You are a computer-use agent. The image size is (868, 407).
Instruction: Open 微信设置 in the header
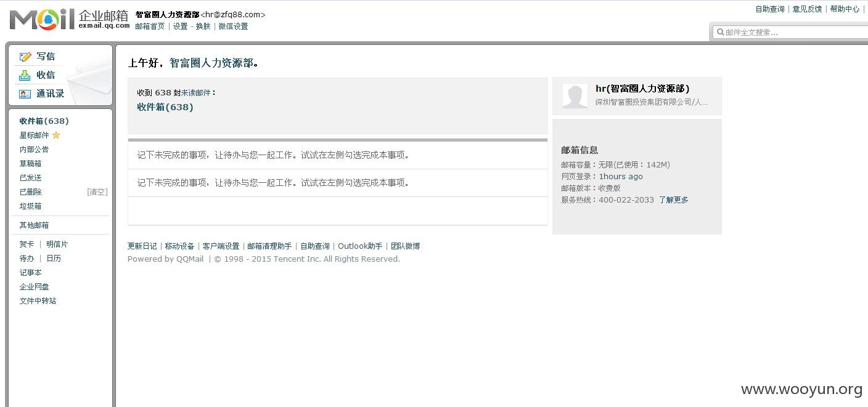pyautogui.click(x=233, y=26)
